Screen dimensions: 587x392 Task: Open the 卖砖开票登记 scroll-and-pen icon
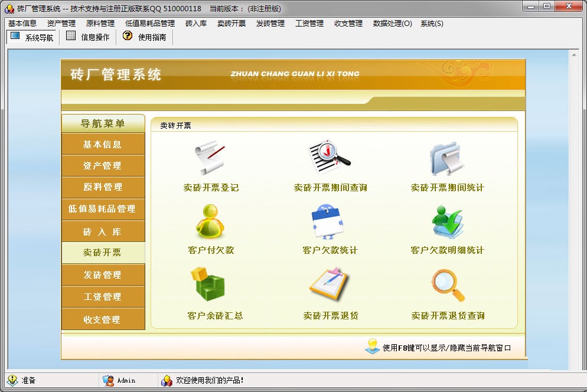click(x=210, y=158)
